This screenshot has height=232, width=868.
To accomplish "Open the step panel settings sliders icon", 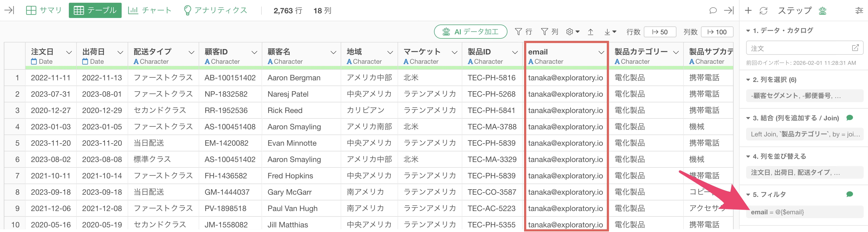I will coord(859,10).
